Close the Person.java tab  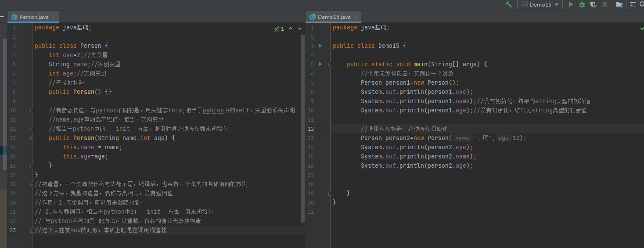pos(54,17)
